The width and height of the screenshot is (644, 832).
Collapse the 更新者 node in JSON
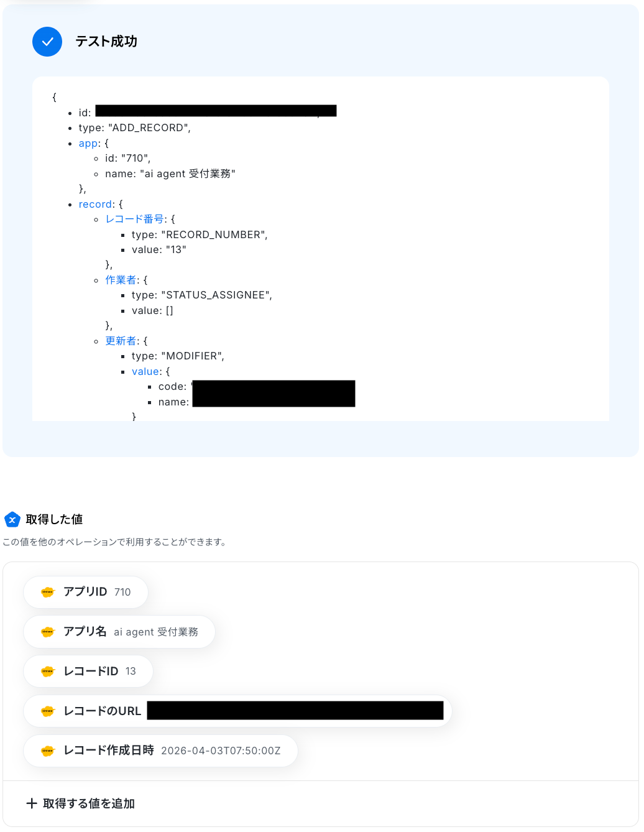tap(121, 341)
